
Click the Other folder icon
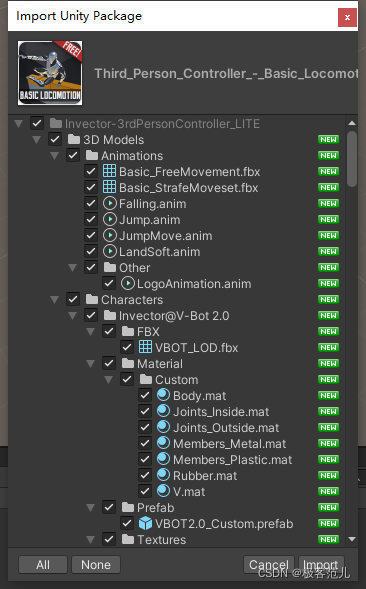click(110, 267)
